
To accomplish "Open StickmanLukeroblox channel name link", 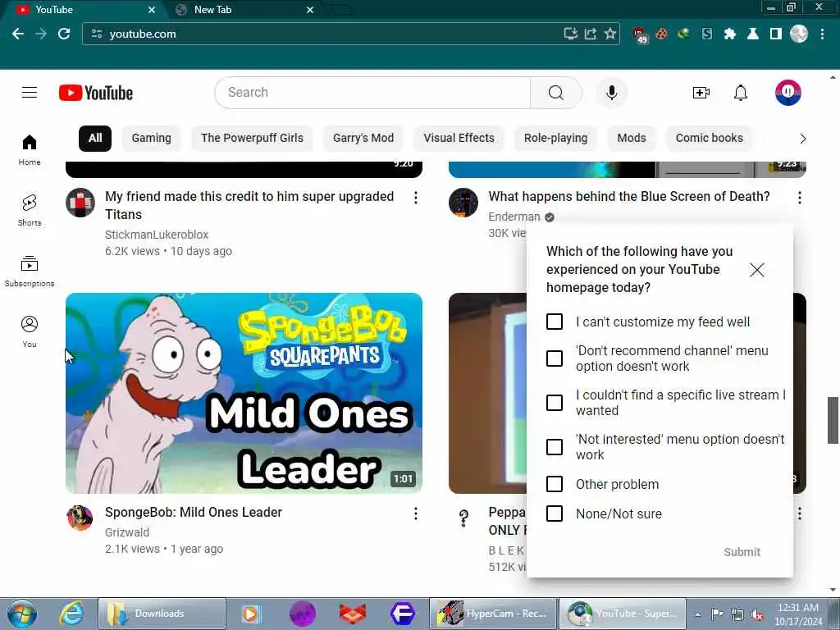I will click(x=157, y=235).
